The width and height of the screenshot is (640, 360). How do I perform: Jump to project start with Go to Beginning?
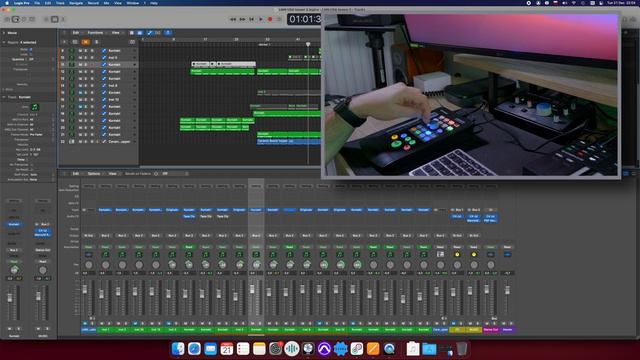[251, 19]
